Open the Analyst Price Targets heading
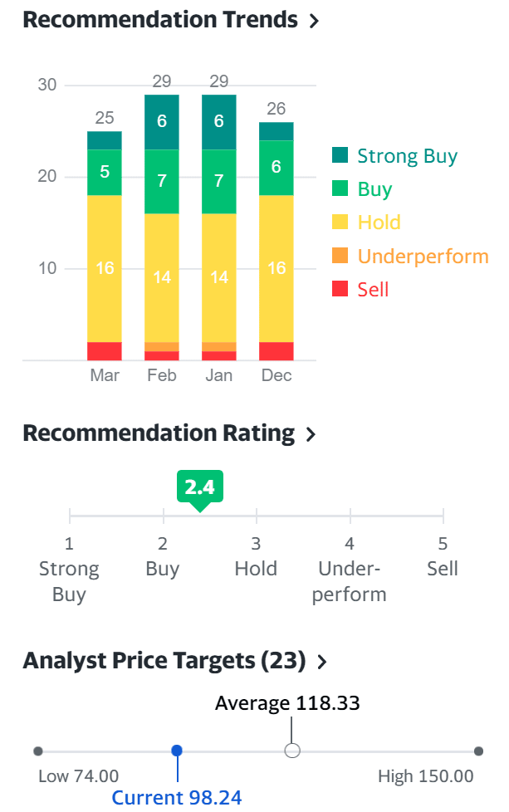 point(164,661)
